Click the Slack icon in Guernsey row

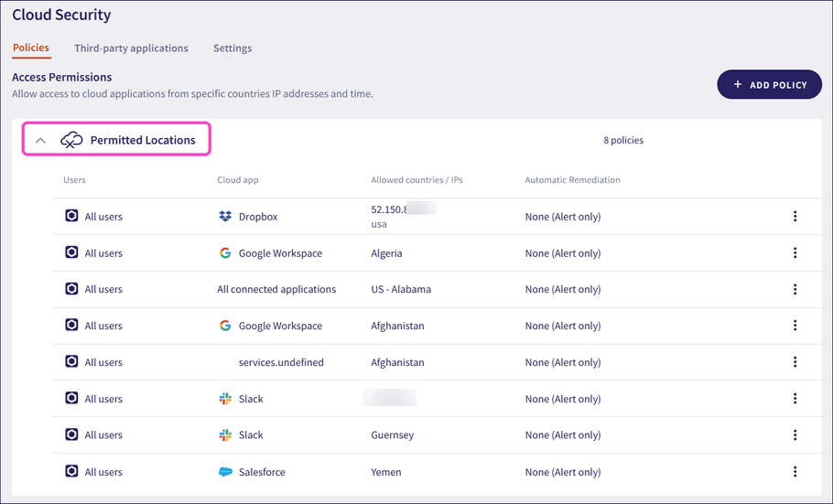pos(225,435)
